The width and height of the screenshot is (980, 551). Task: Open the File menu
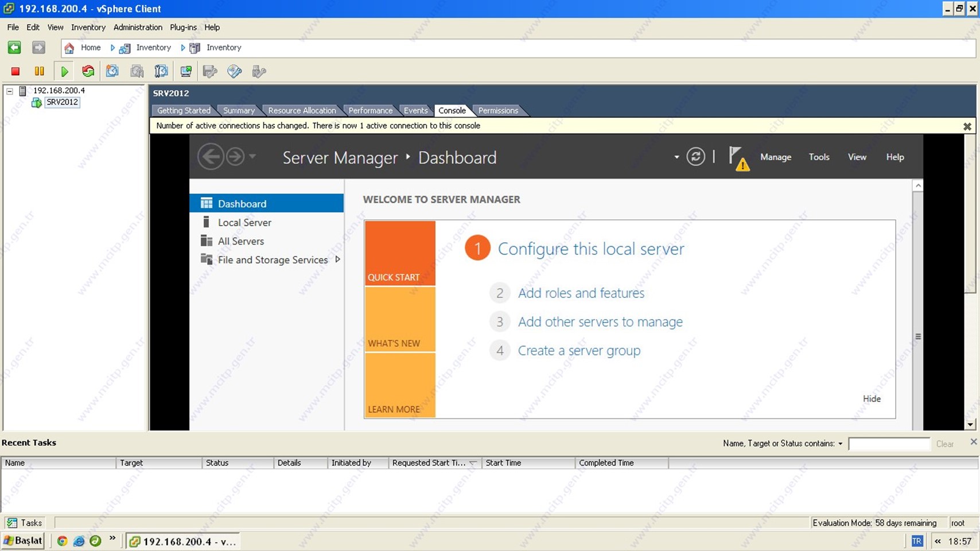(x=13, y=27)
